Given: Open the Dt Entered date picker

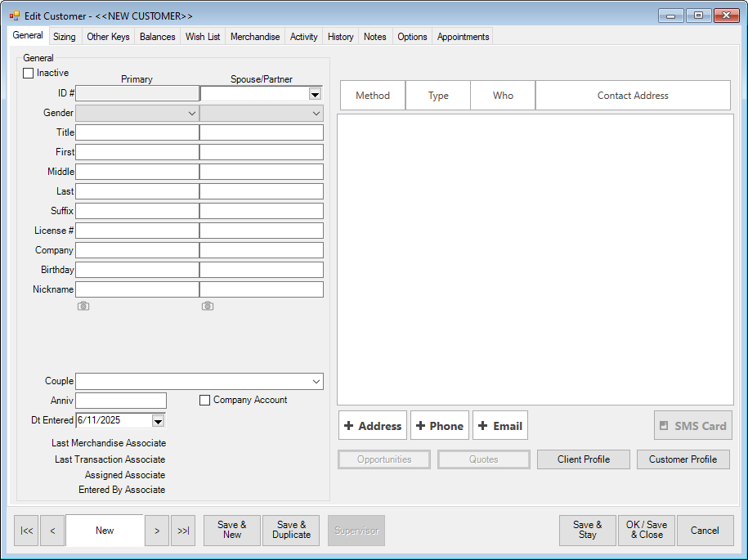Looking at the screenshot, I should (159, 421).
